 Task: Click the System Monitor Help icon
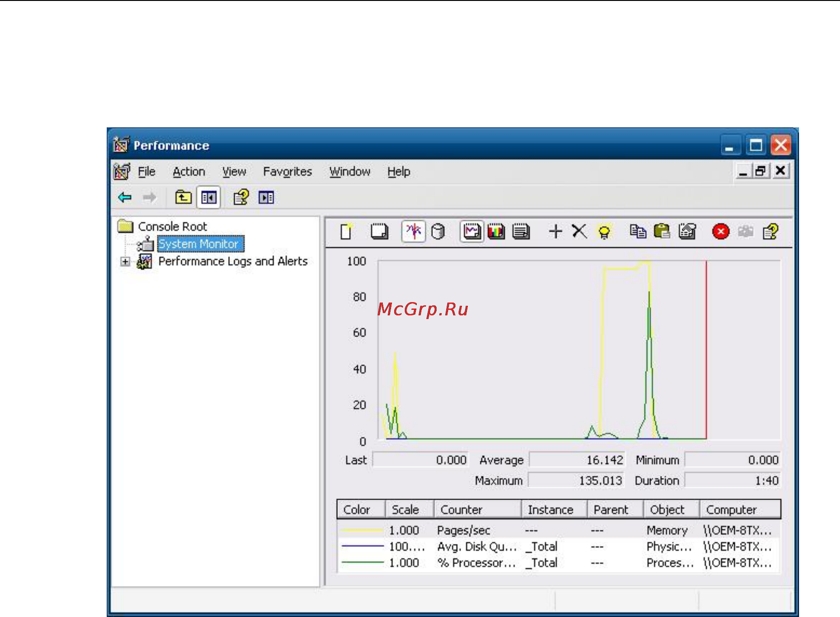click(771, 231)
